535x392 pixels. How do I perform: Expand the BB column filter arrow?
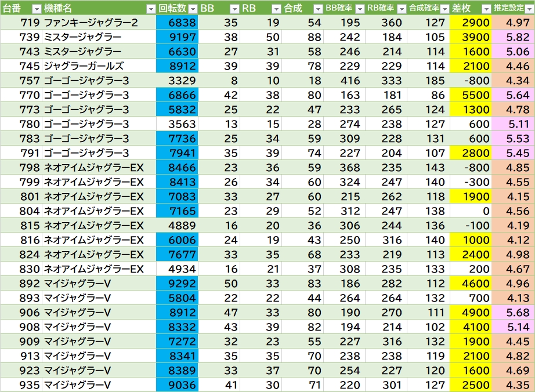point(234,9)
